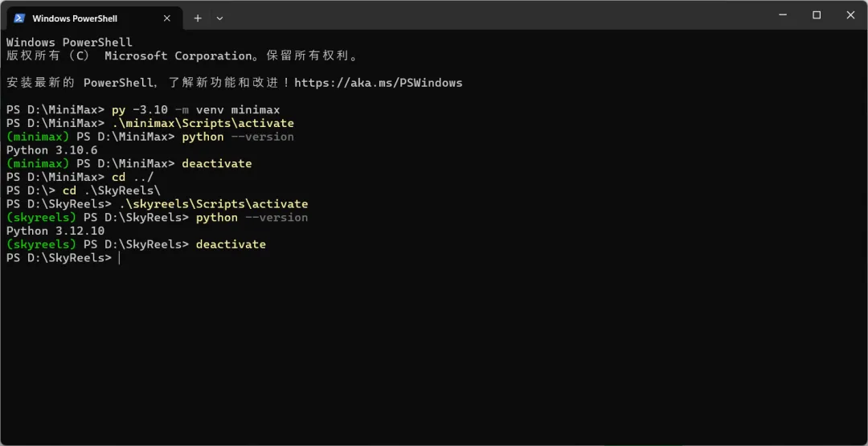Maximize the terminal window

pyautogui.click(x=817, y=14)
